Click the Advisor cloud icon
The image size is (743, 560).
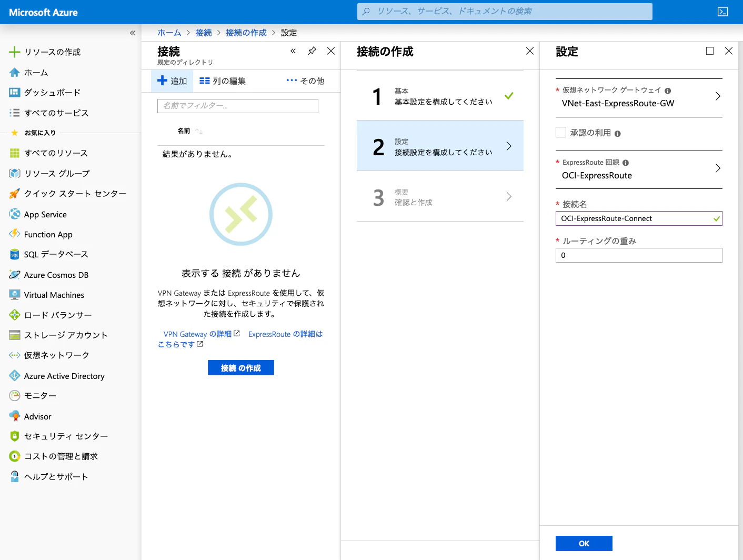15,416
